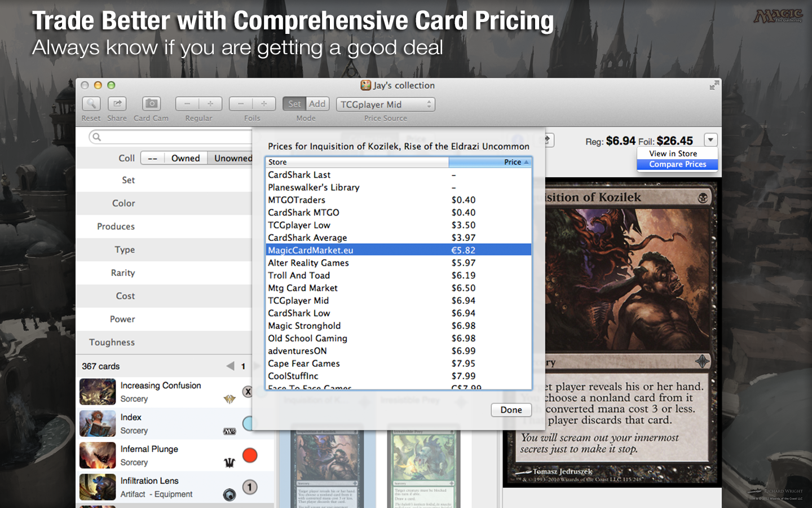Image resolution: width=812 pixels, height=508 pixels.
Task: Launch the Card Cam camera tool
Action: (151, 104)
